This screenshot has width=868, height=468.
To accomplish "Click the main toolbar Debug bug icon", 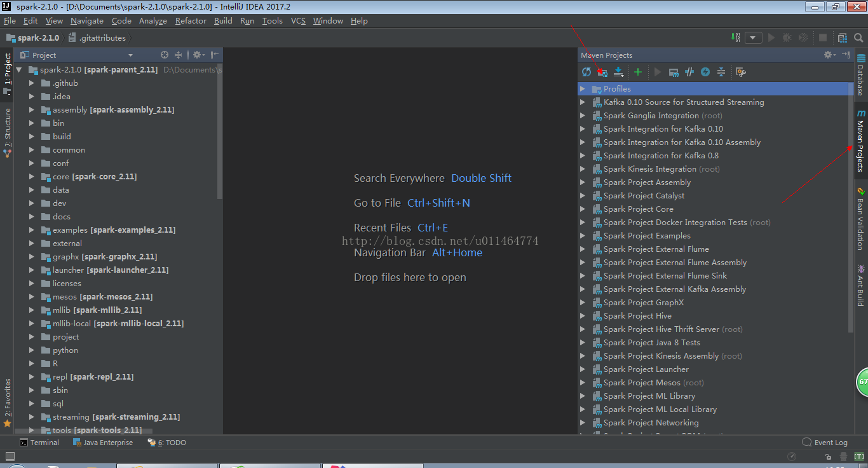I will pyautogui.click(x=789, y=38).
